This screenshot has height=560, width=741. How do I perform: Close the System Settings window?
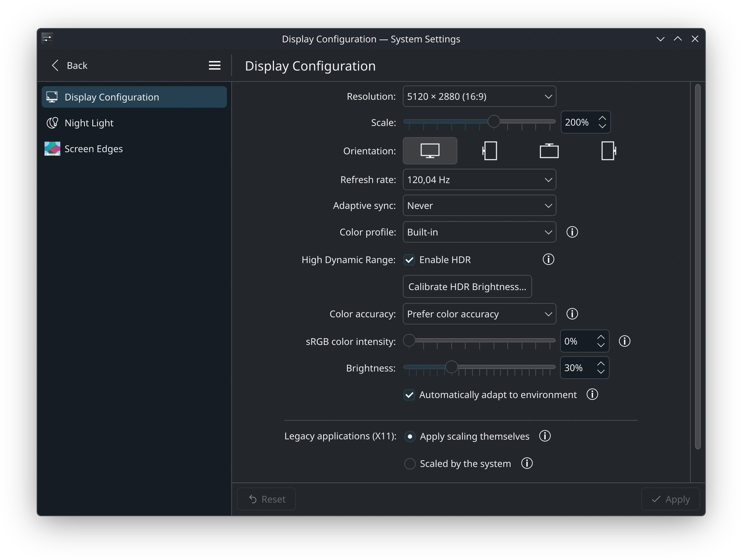point(695,39)
